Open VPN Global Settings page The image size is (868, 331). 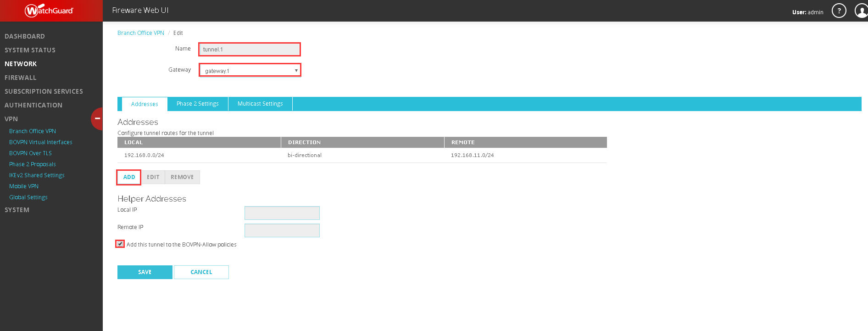click(x=28, y=197)
